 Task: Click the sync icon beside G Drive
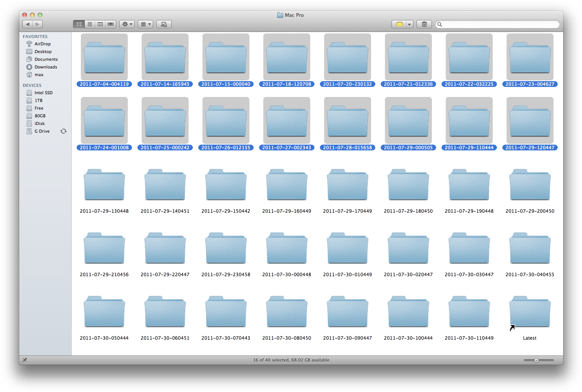pyautogui.click(x=64, y=131)
